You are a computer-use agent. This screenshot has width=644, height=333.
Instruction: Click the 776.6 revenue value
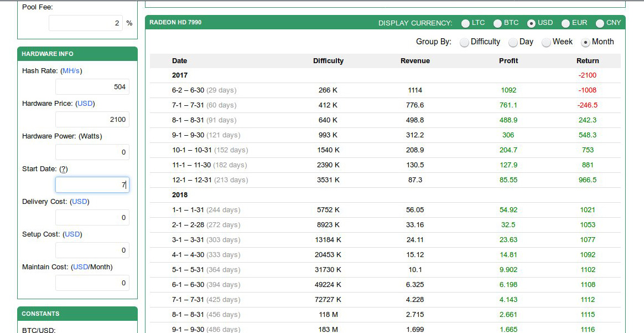415,105
